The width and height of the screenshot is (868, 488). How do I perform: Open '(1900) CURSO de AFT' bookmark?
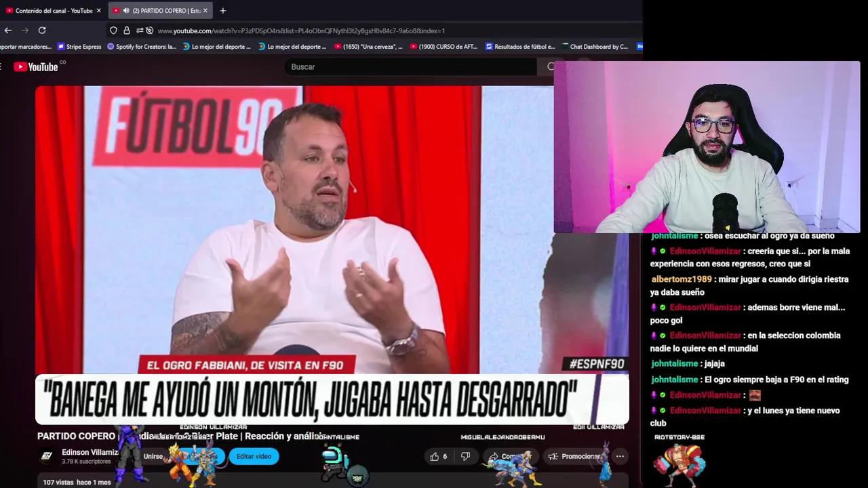pos(443,47)
